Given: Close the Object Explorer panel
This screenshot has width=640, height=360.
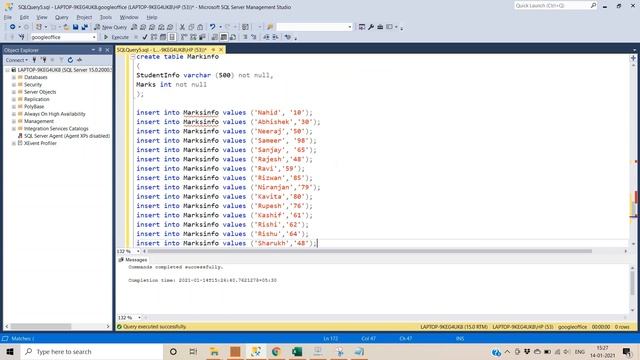Looking at the screenshot, I should click(x=108, y=50).
